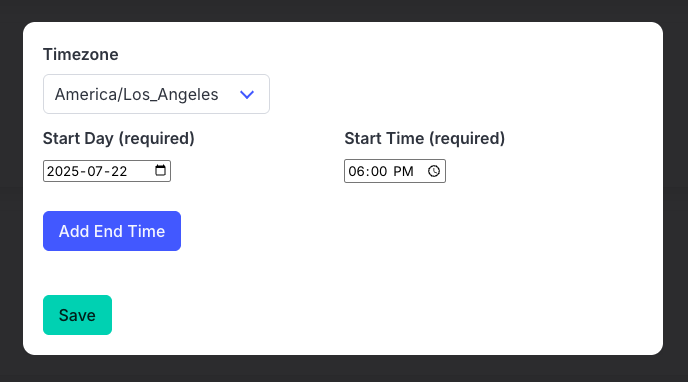Click the Timezone label
This screenshot has height=382, width=688.
81,54
